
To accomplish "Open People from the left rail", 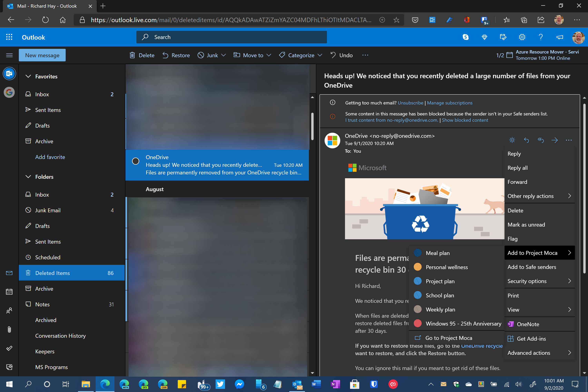I will 9,310.
